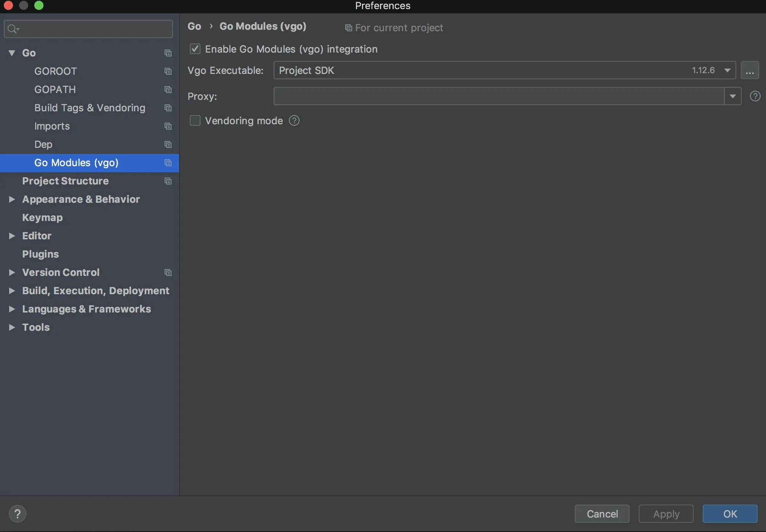Click the project-level icon next to Imports

[168, 126]
